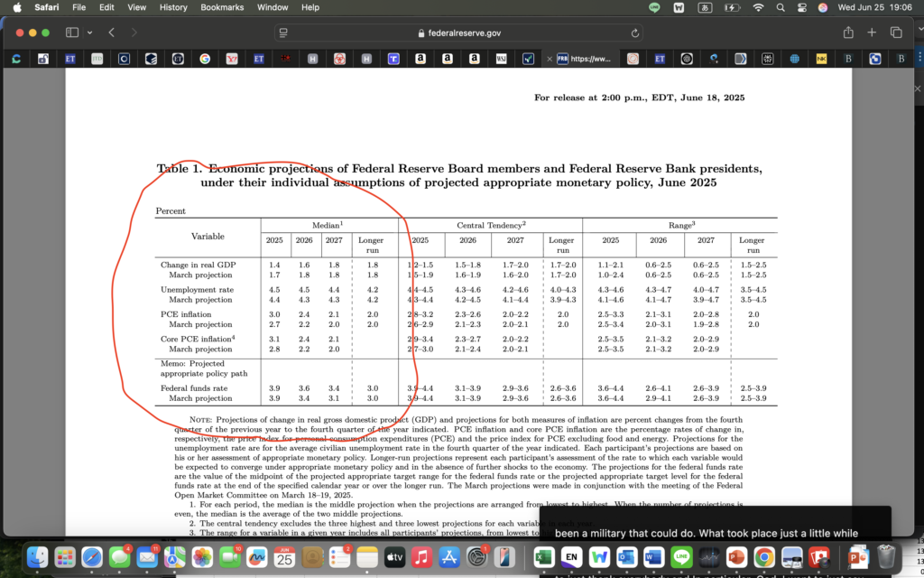Click the Safari sidebar toggle button
924x578 pixels.
[x=72, y=33]
